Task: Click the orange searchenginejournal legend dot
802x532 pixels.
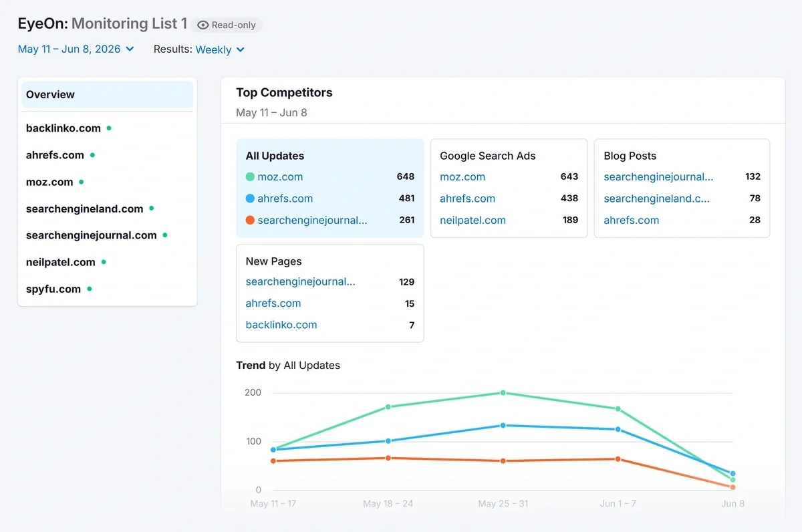Action: pyautogui.click(x=250, y=220)
